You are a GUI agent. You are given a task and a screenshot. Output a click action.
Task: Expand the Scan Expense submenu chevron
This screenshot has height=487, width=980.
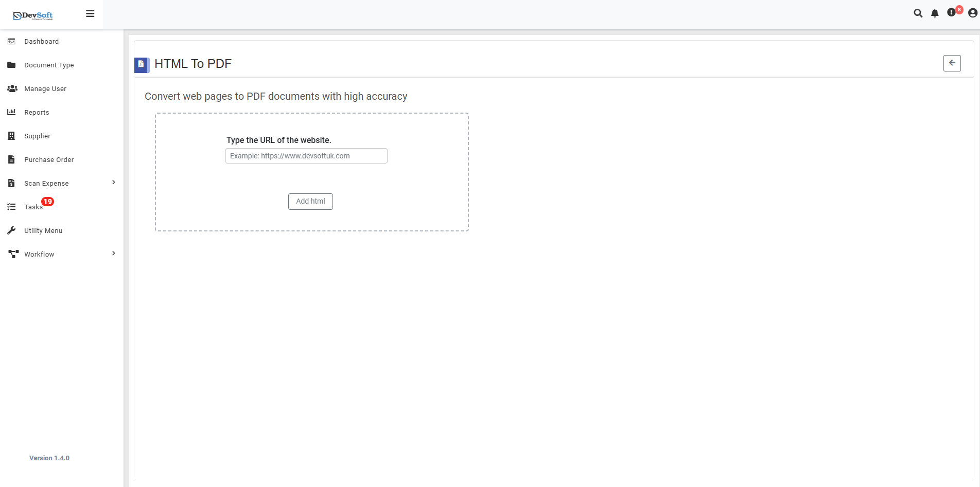tap(113, 182)
